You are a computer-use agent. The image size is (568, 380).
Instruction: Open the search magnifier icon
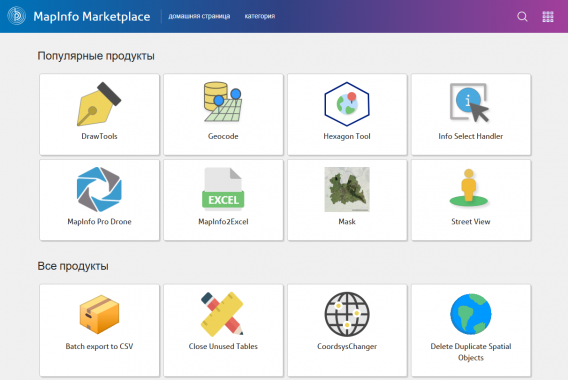(x=522, y=16)
